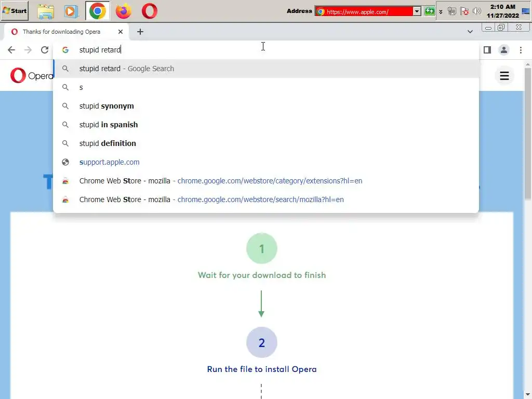This screenshot has width=532, height=399.
Task: Expand the taskbar toolbar overflow chevron
Action: 441,11
